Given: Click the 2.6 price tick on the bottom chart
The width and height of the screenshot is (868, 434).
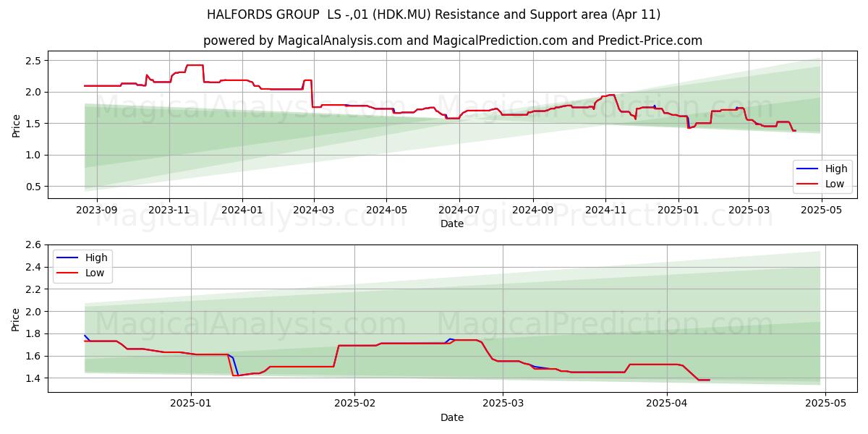Looking at the screenshot, I should [35, 245].
